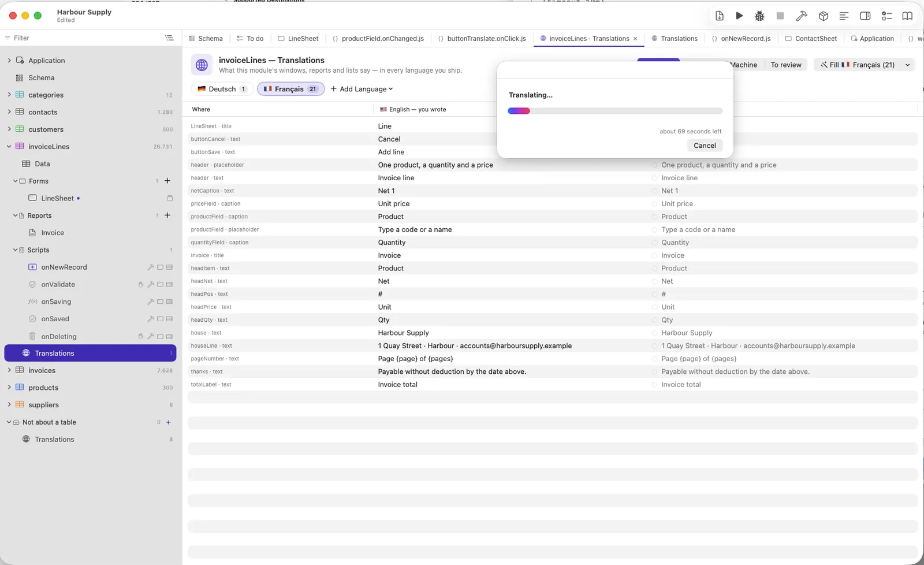Click the table icon on onSaved row
The image size is (924, 565).
pyautogui.click(x=169, y=319)
